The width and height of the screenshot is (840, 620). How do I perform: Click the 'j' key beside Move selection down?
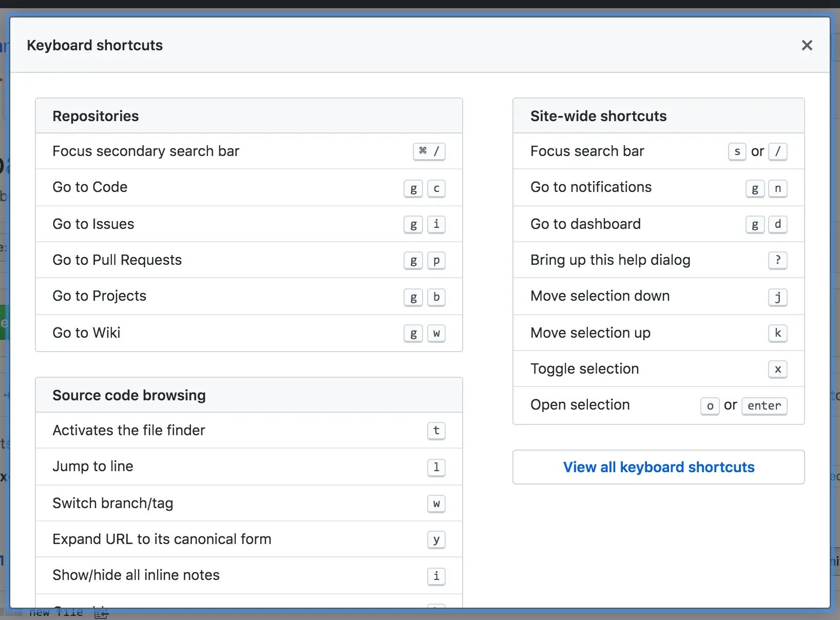coord(777,297)
